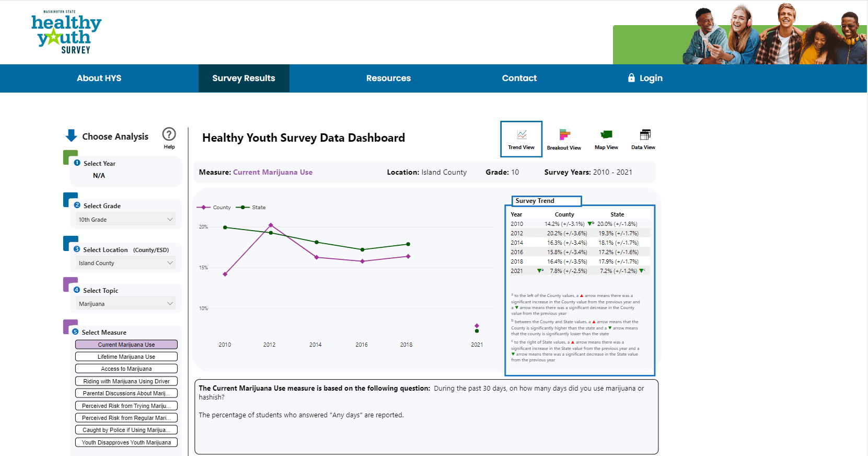Open the Survey Results tab
Viewport: 868px width, 456px height.
point(244,78)
